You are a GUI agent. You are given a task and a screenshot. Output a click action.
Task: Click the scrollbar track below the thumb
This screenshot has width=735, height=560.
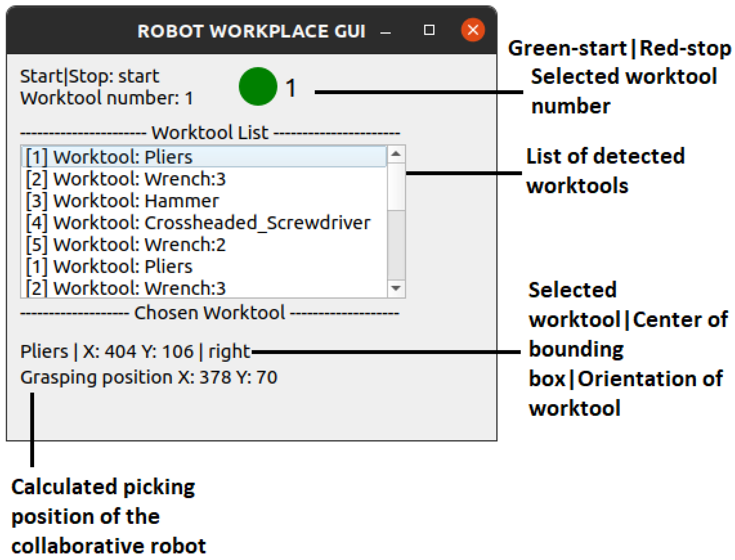coord(396,245)
